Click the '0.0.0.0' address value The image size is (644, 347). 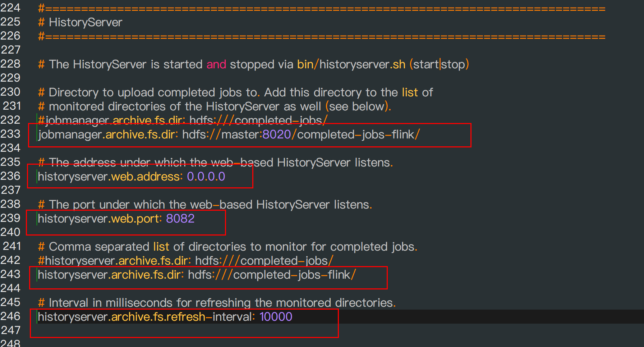click(206, 177)
